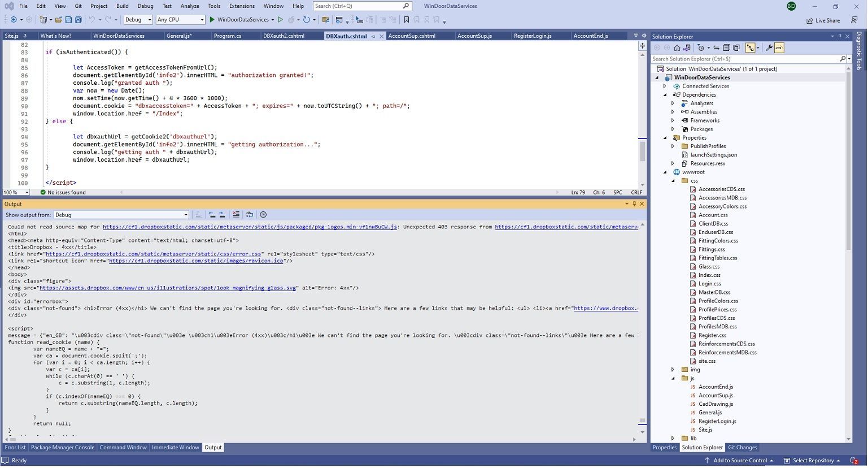Collapse the wwwroot folder
The image size is (868, 468).
tap(665, 172)
